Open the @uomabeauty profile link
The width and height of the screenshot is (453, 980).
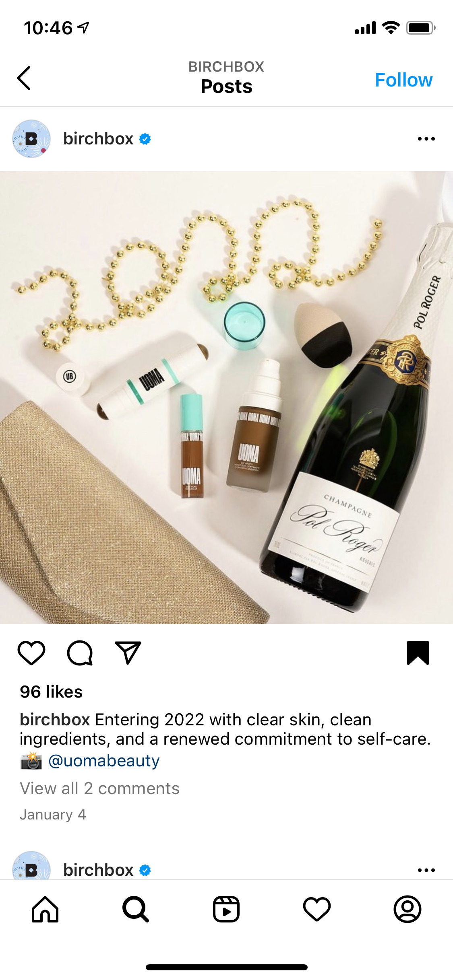[104, 760]
